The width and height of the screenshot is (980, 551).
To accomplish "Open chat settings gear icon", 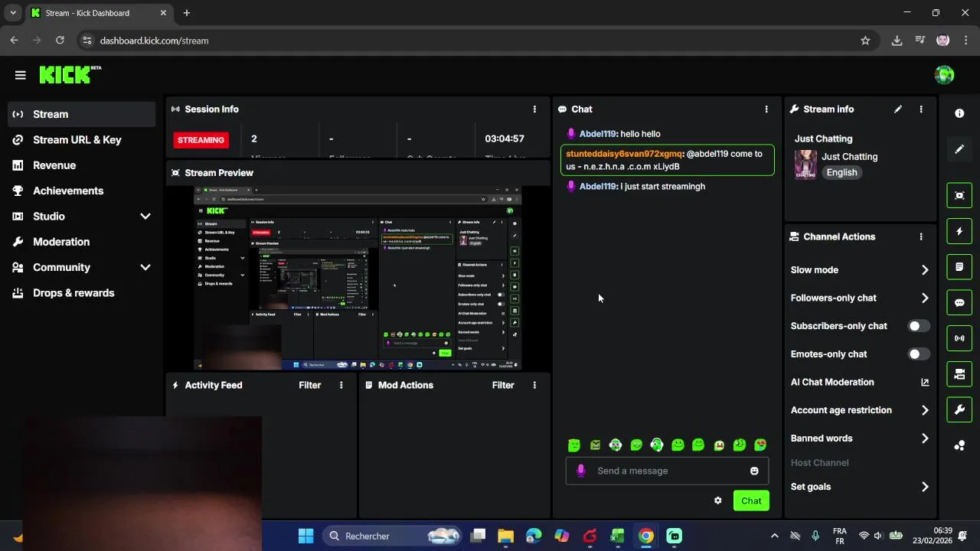I will point(718,500).
